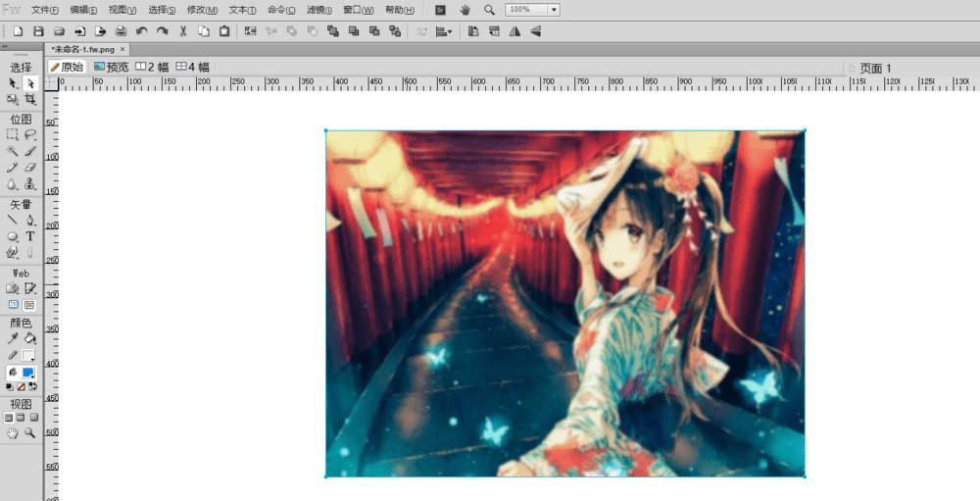Set no stroke or fill
The width and height of the screenshot is (980, 501).
21,387
